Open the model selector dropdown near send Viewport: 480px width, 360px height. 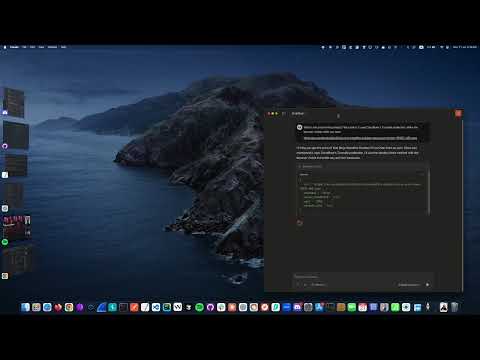[409, 285]
